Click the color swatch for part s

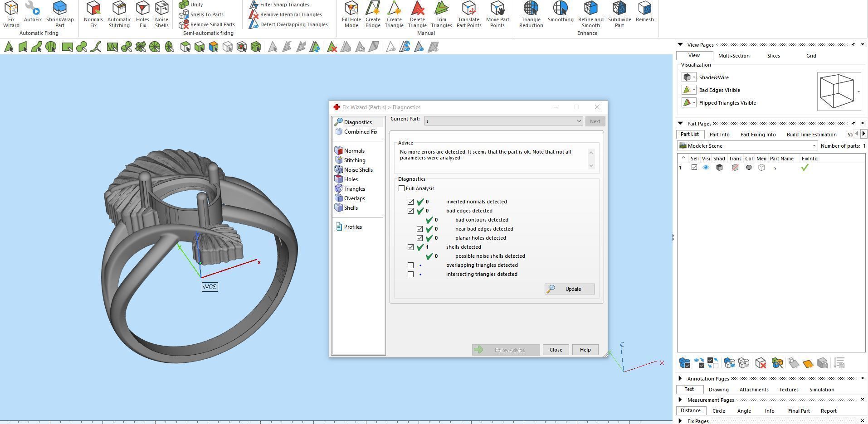click(x=749, y=168)
